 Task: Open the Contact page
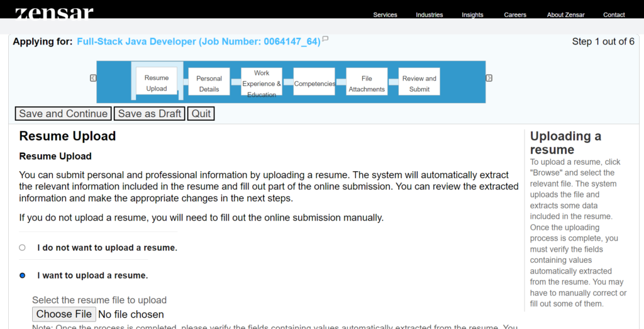click(x=614, y=14)
